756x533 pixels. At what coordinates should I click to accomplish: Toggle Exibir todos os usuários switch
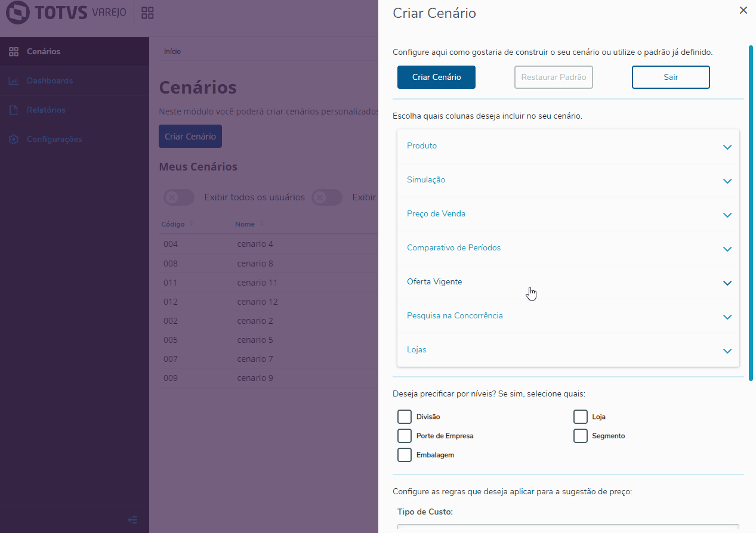(179, 197)
